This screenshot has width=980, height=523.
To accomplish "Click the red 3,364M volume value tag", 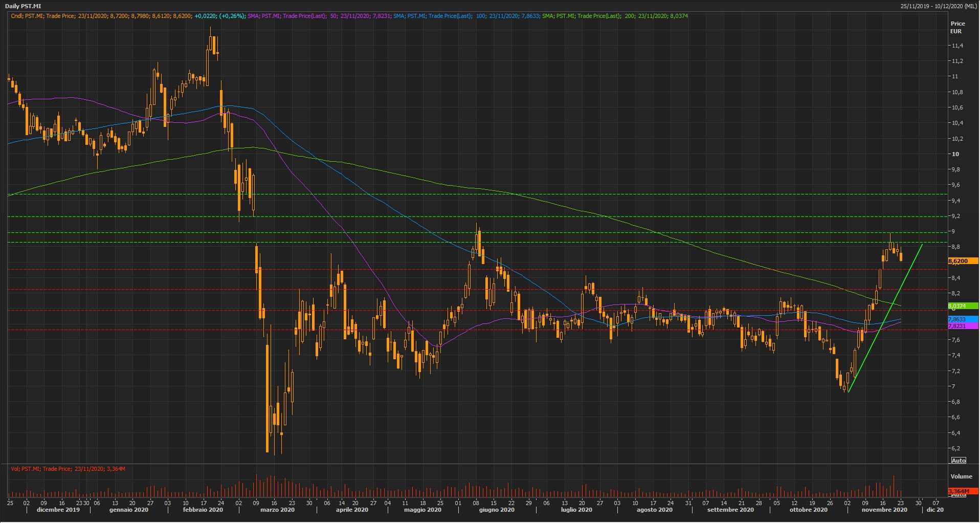I will point(963,491).
